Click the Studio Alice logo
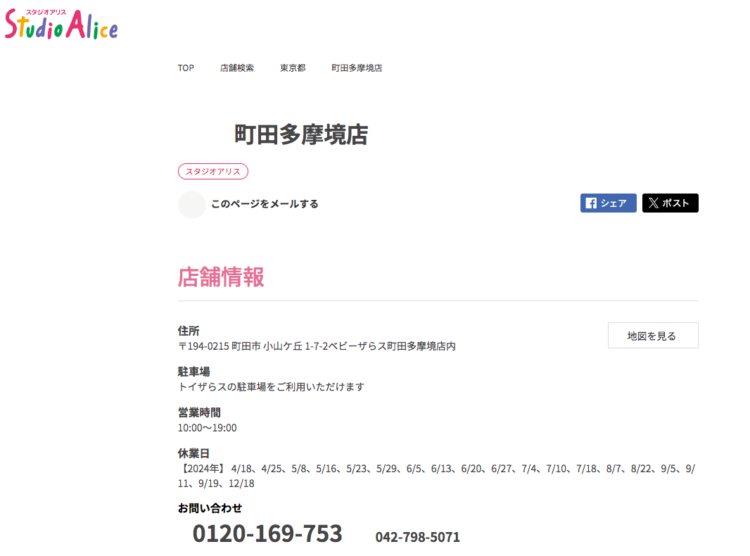Screen dimensions: 750x556 pos(61,24)
